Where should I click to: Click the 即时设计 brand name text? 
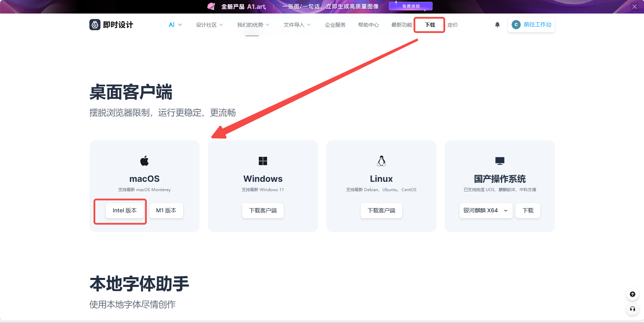tap(118, 25)
